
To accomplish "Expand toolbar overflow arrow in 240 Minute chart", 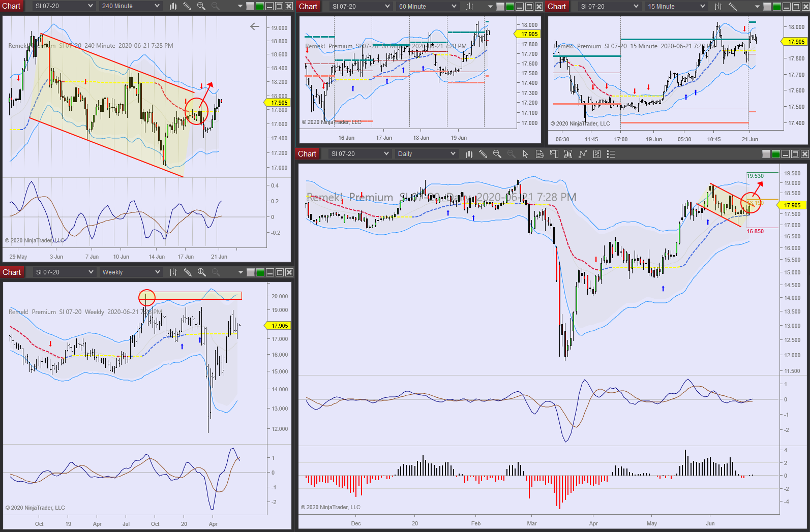I will click(240, 7).
